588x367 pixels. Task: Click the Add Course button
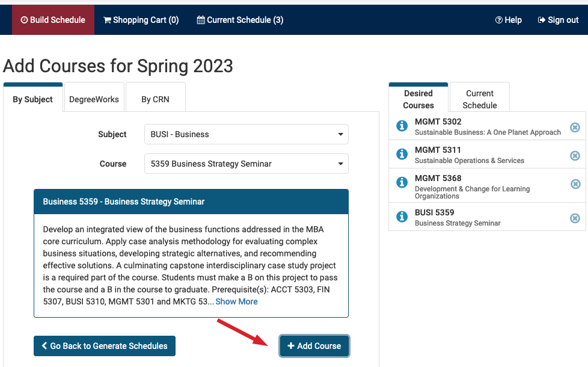(x=314, y=346)
